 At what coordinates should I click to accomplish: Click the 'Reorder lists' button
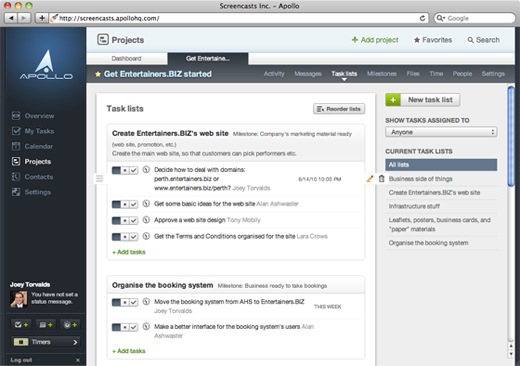click(x=339, y=109)
